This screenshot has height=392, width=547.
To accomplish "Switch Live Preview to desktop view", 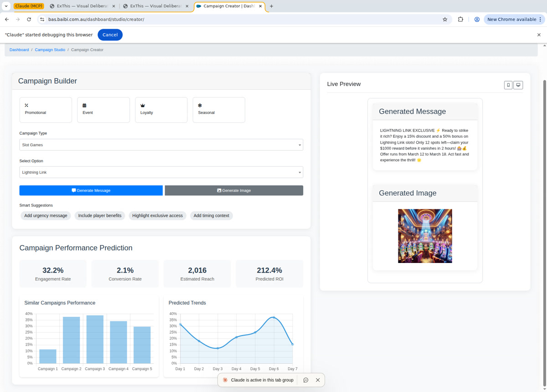I will click(x=518, y=85).
